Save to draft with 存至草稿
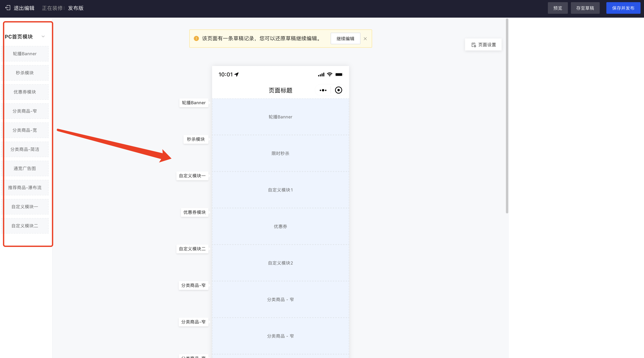Image resolution: width=644 pixels, height=358 pixels. point(585,8)
